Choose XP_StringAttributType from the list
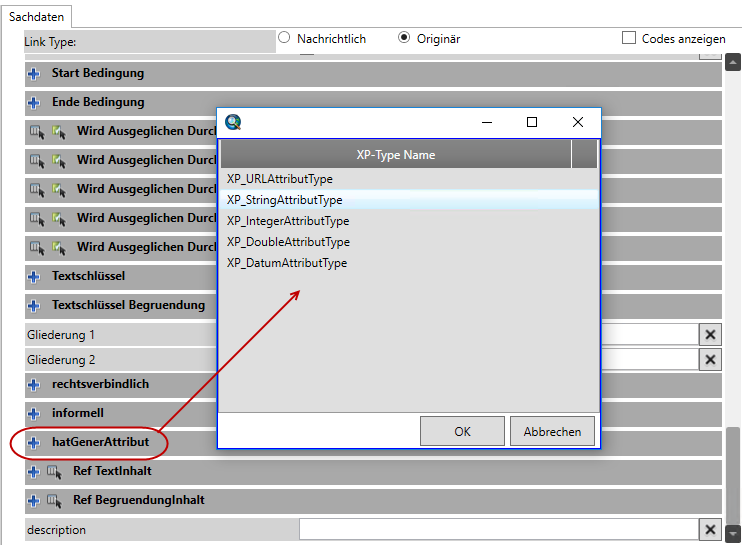 (x=285, y=200)
